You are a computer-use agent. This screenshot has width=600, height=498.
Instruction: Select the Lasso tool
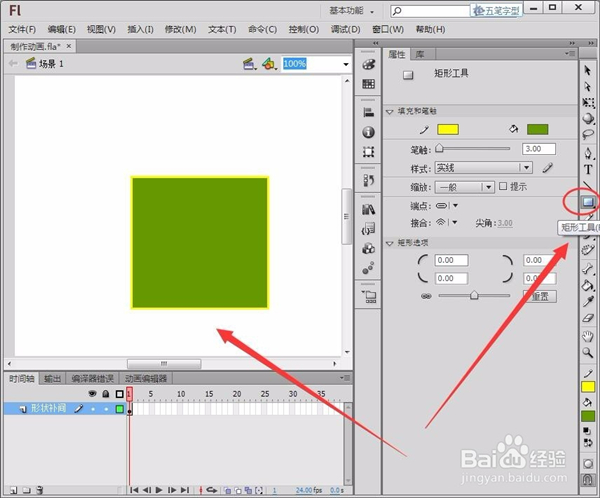tap(588, 134)
